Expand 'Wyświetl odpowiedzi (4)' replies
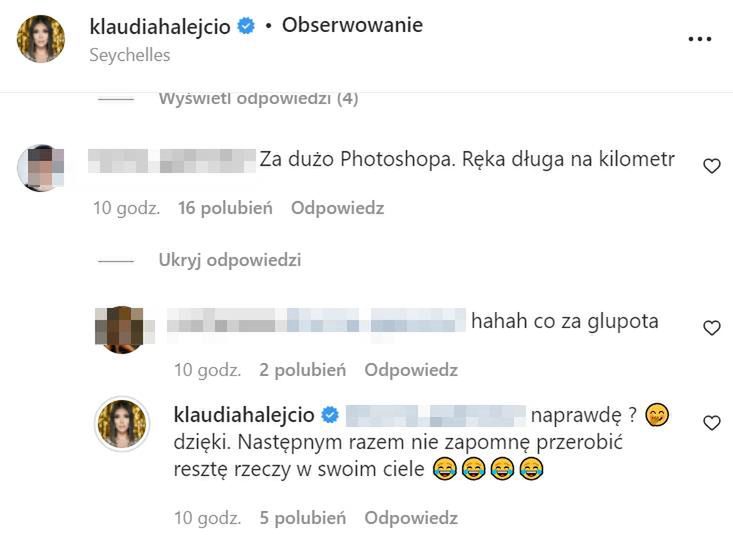The image size is (733, 535). pos(259,99)
